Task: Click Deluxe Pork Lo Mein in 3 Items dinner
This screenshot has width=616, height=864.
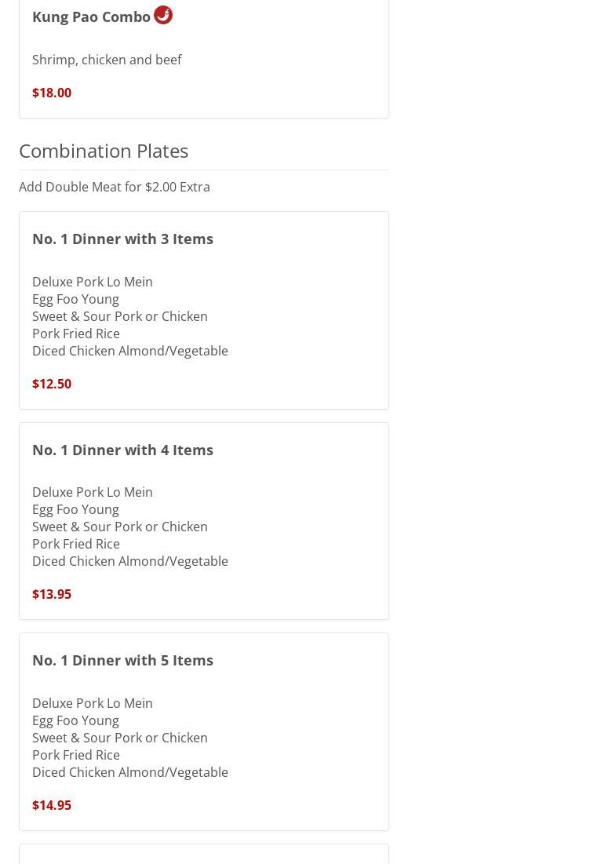Action: click(93, 282)
